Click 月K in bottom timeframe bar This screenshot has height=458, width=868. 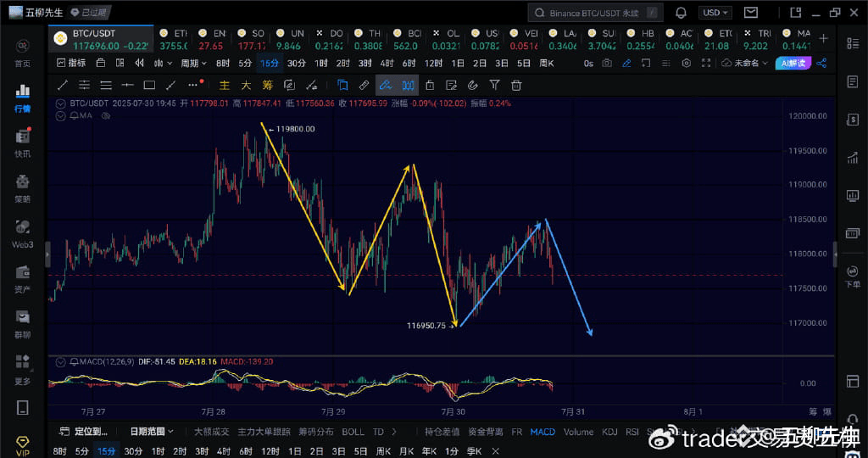tap(406, 451)
